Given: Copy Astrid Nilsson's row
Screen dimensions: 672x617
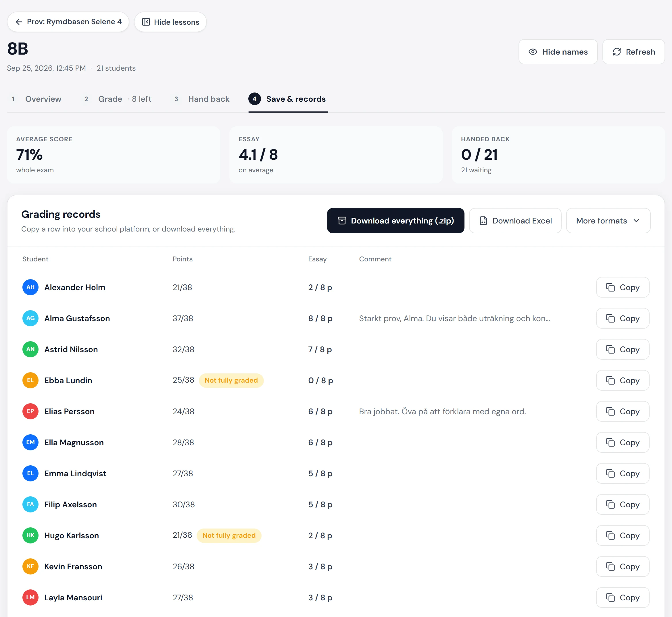Looking at the screenshot, I should coord(623,349).
